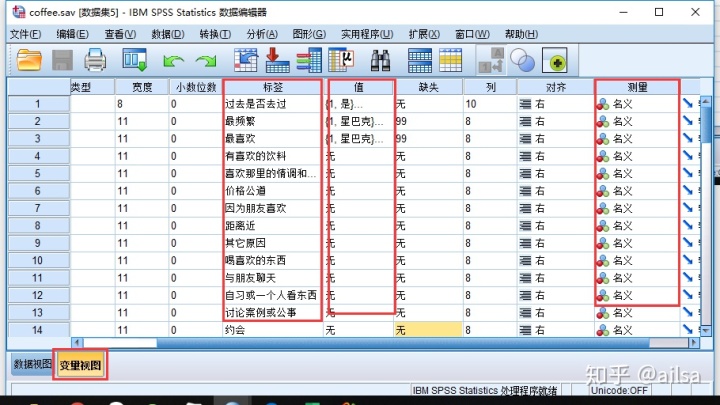
Task: Open the 转换(T) menu
Action: click(215, 34)
